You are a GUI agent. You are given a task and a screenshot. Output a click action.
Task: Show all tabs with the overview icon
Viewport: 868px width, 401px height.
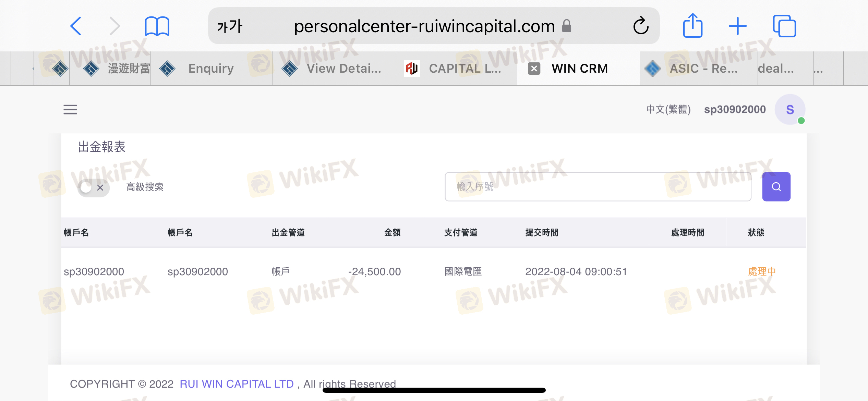point(784,26)
